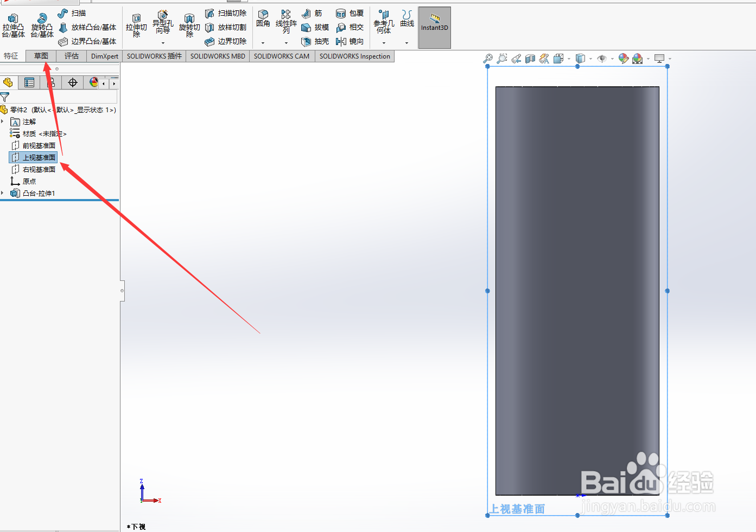Viewport: 756px width, 532px height.
Task: Select the 线性阵列 linear pattern tool
Action: [x=286, y=22]
